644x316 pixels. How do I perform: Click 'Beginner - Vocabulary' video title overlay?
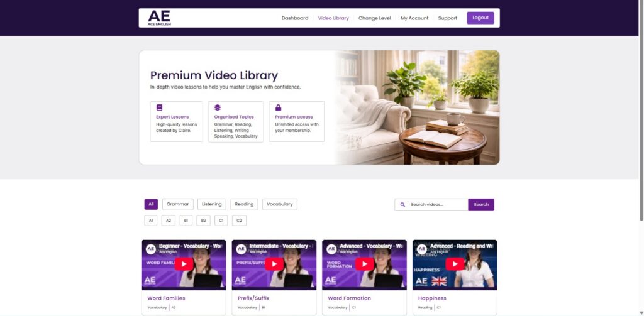click(x=191, y=246)
